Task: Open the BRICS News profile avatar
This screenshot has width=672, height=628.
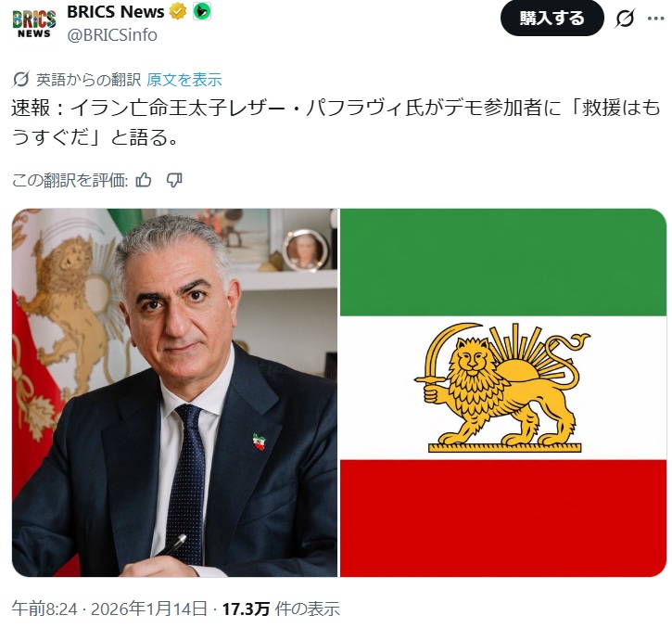Action: [x=34, y=23]
